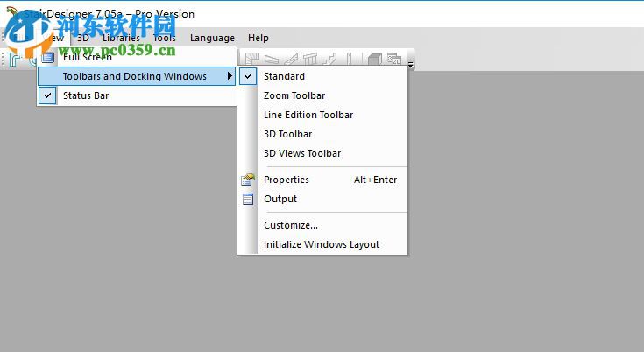
Task: Enable the Zoom Toolbar
Action: pos(322,95)
